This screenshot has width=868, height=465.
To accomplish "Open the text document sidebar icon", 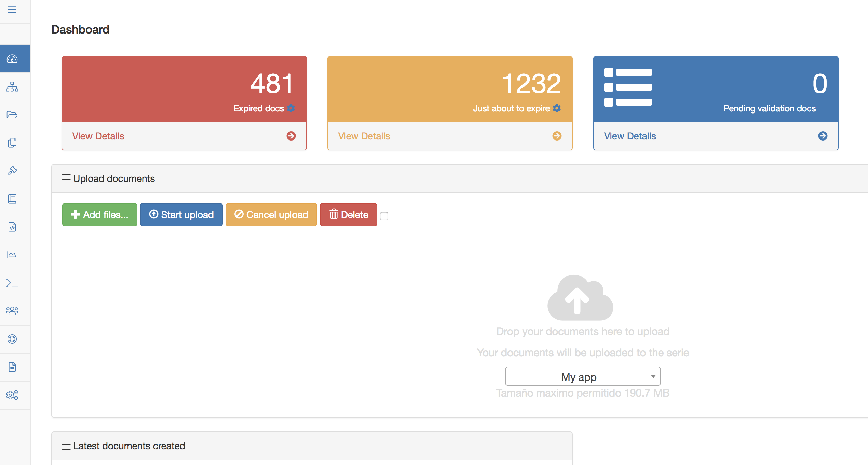I will (x=12, y=367).
